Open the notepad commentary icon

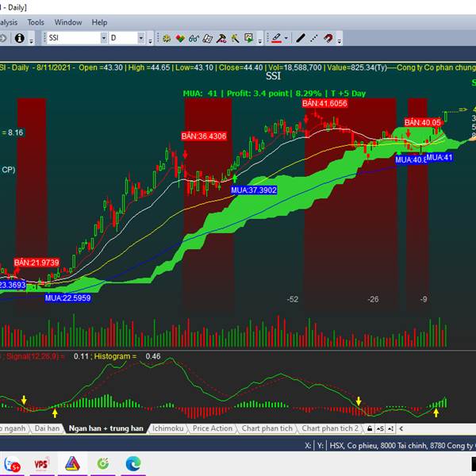208,38
